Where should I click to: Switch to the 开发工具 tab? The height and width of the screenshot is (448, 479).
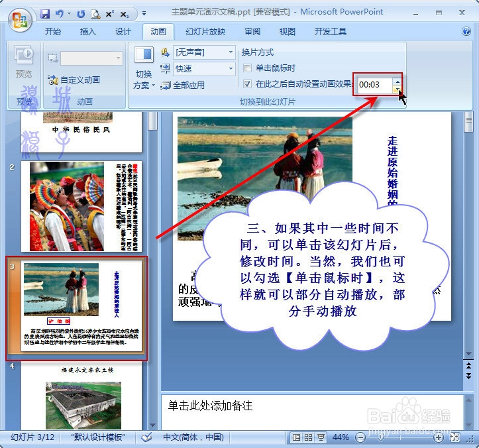click(x=330, y=31)
